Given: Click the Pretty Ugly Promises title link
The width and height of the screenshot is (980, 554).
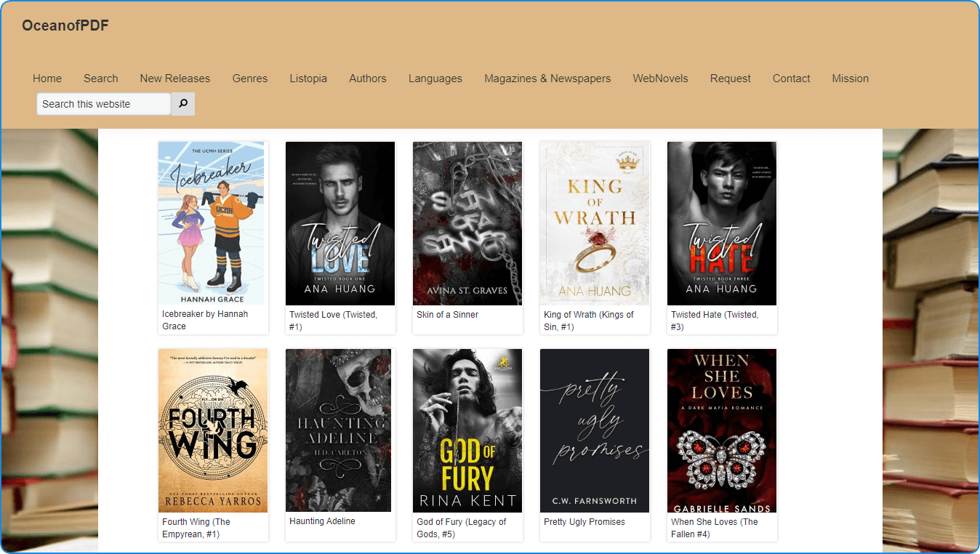Looking at the screenshot, I should (585, 522).
